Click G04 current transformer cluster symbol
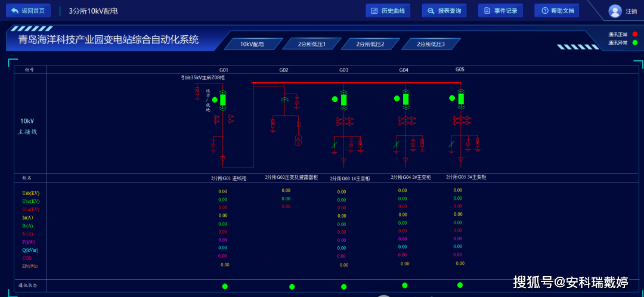Image resolution: width=644 pixels, height=297 pixels. click(x=406, y=120)
